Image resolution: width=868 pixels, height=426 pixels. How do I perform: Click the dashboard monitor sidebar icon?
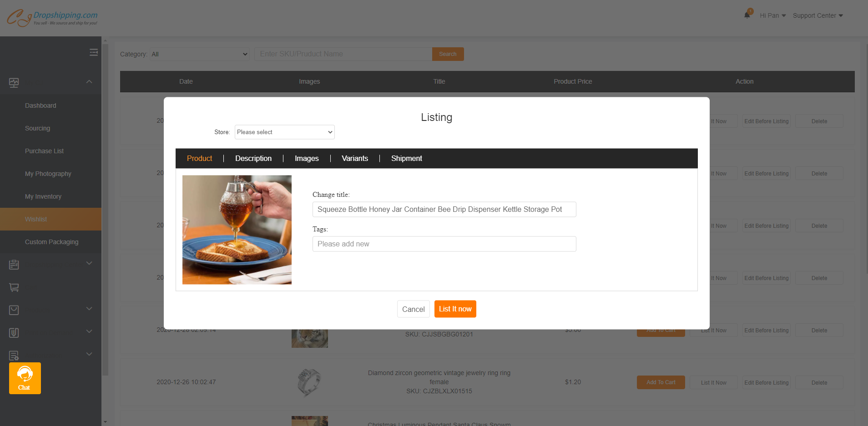tap(14, 82)
